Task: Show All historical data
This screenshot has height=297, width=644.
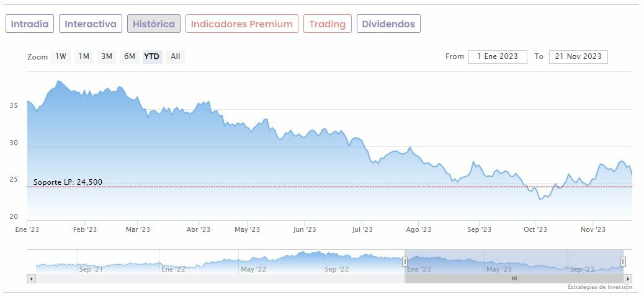Action: (x=176, y=56)
